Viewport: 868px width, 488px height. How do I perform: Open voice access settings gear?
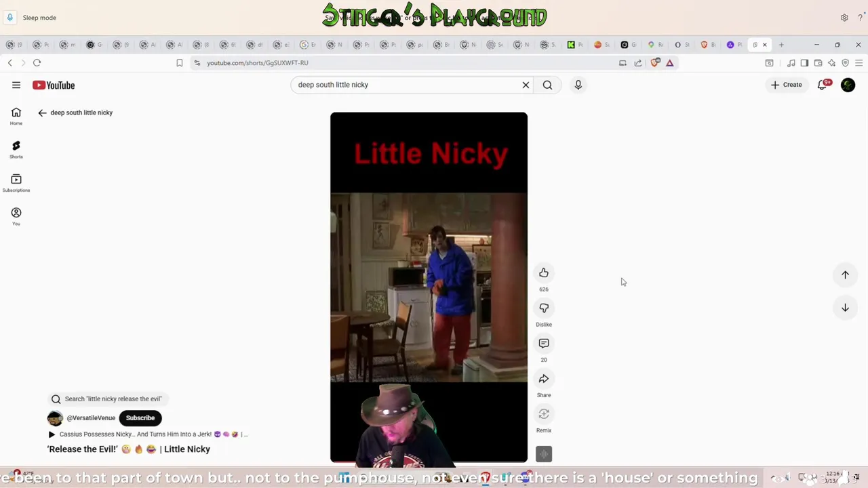pyautogui.click(x=844, y=18)
